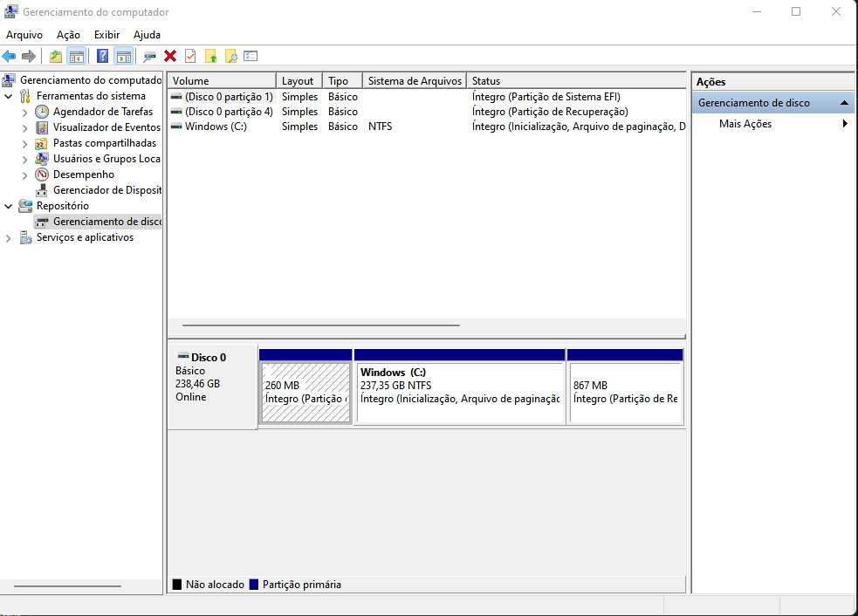This screenshot has height=616, width=858.
Task: Click the console tree horizontal scrollbar
Action: coord(67,586)
